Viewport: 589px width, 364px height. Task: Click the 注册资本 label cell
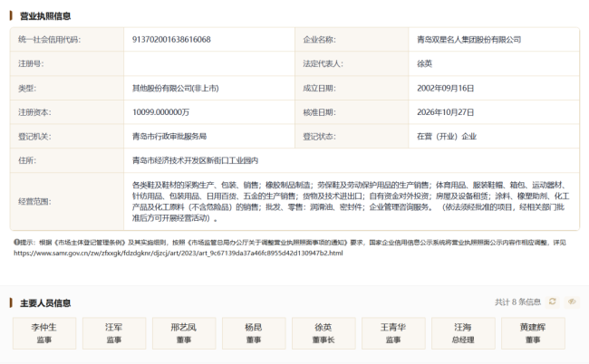coord(67,112)
